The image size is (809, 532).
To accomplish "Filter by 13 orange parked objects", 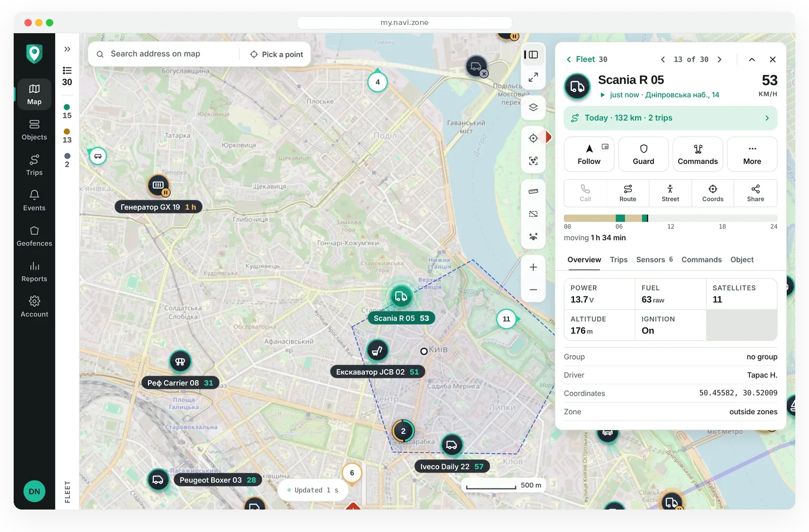I will click(x=67, y=136).
